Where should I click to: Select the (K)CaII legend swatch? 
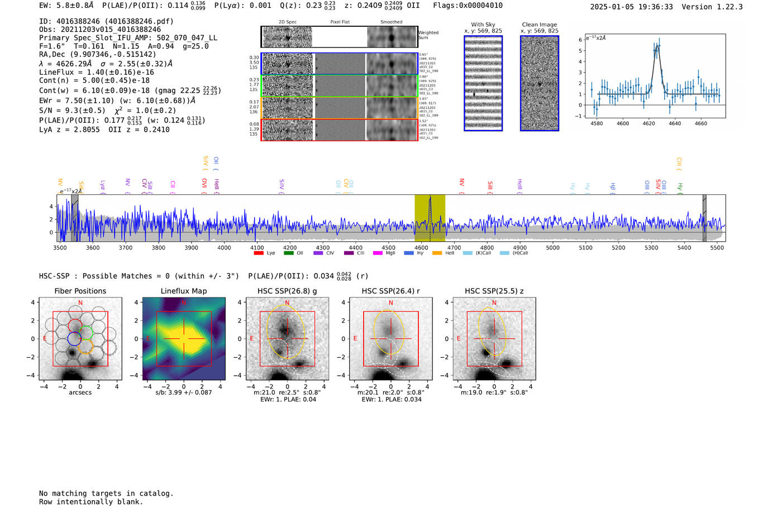pos(468,253)
